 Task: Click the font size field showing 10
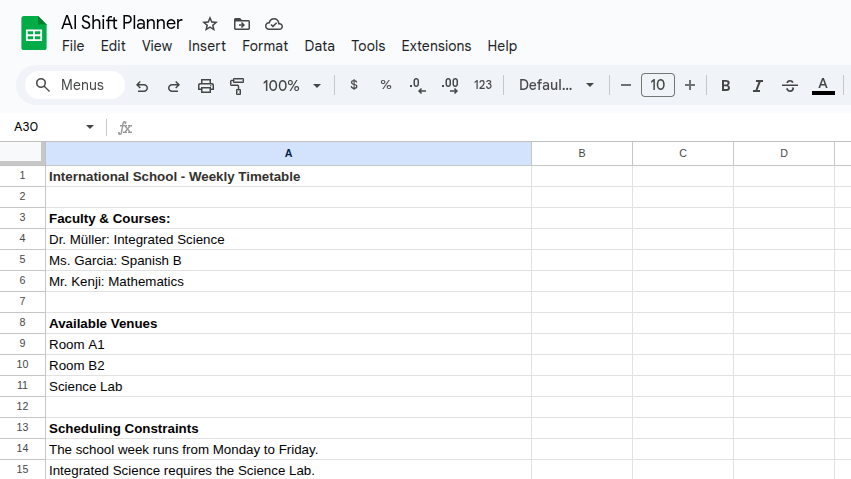(x=658, y=85)
